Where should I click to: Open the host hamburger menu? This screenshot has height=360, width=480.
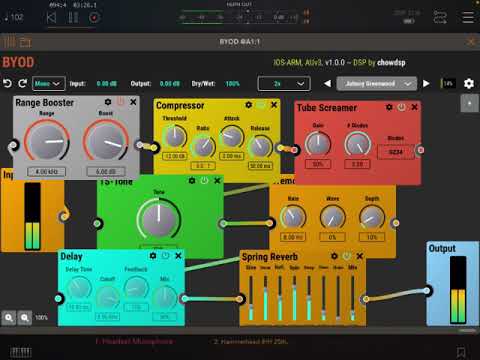[468, 17]
